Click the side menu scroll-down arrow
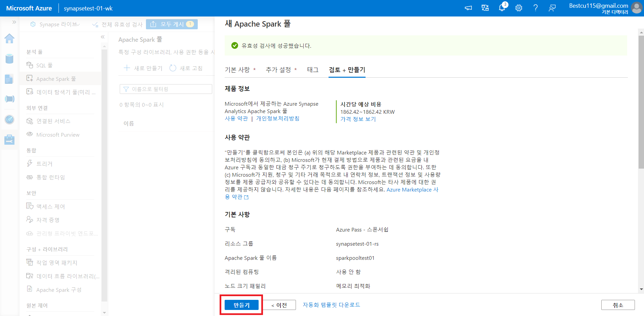Image resolution: width=644 pixels, height=316 pixels. (x=104, y=313)
